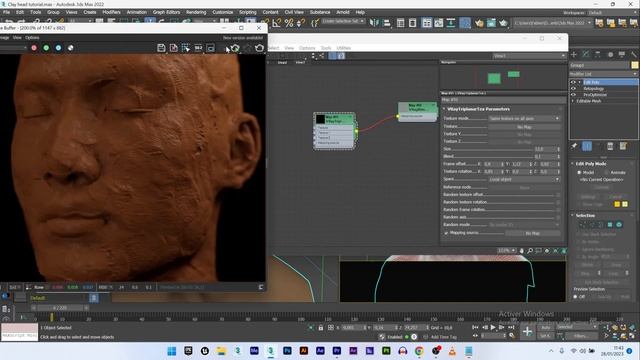This screenshot has width=640, height=360.
Task: Open the Material Editor from main toolbar
Action: pyautogui.click(x=465, y=22)
